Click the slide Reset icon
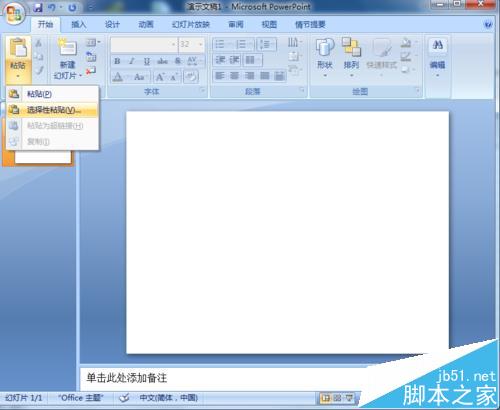Image resolution: width=500 pixels, height=410 pixels. pyautogui.click(x=91, y=57)
